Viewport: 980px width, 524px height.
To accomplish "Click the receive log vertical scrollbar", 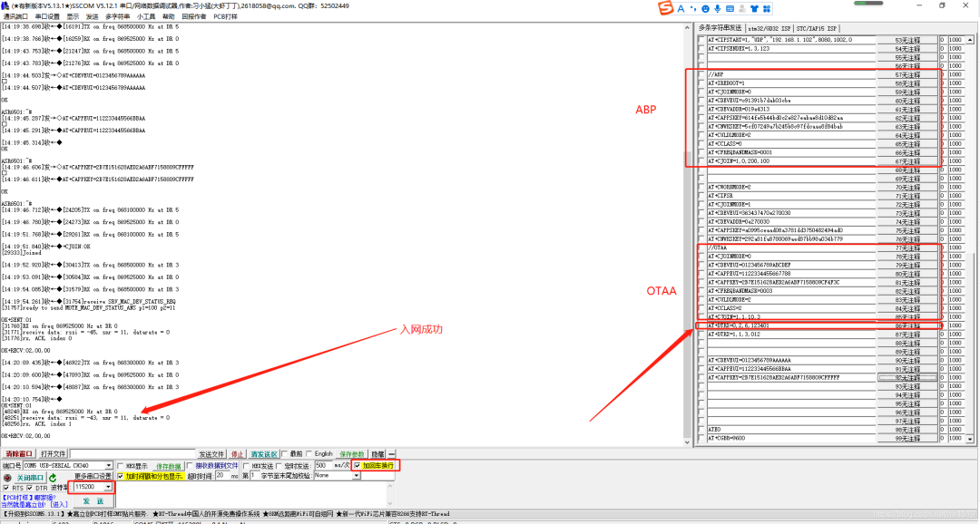I will click(688, 233).
